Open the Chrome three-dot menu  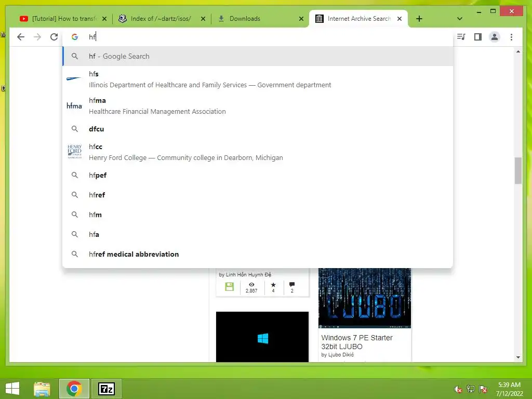(x=511, y=37)
